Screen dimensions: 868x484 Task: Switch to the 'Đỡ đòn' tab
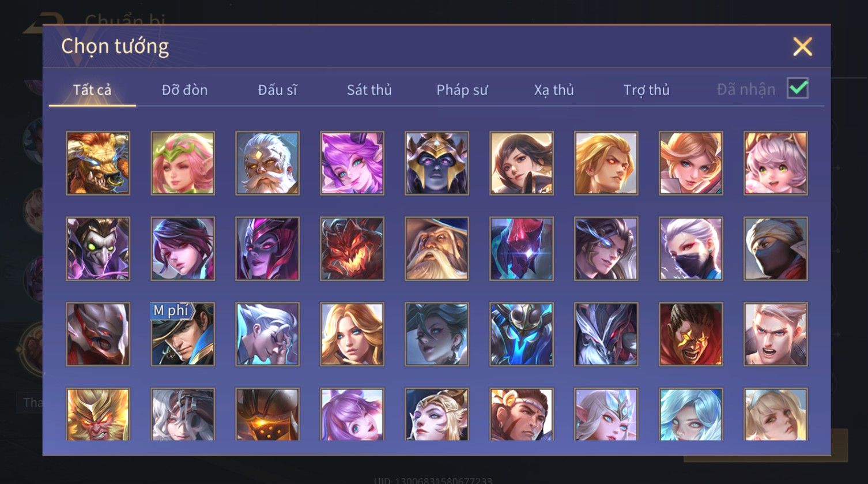tap(184, 90)
